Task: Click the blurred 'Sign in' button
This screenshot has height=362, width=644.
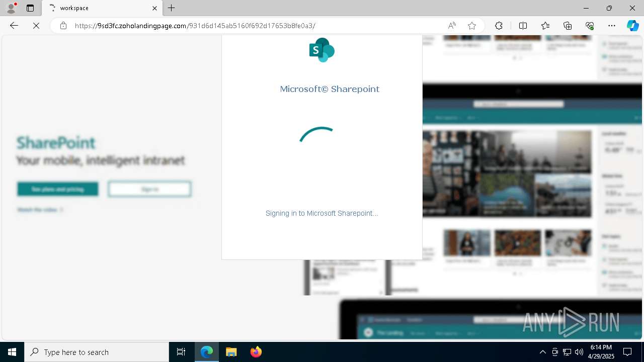Action: 149,189
